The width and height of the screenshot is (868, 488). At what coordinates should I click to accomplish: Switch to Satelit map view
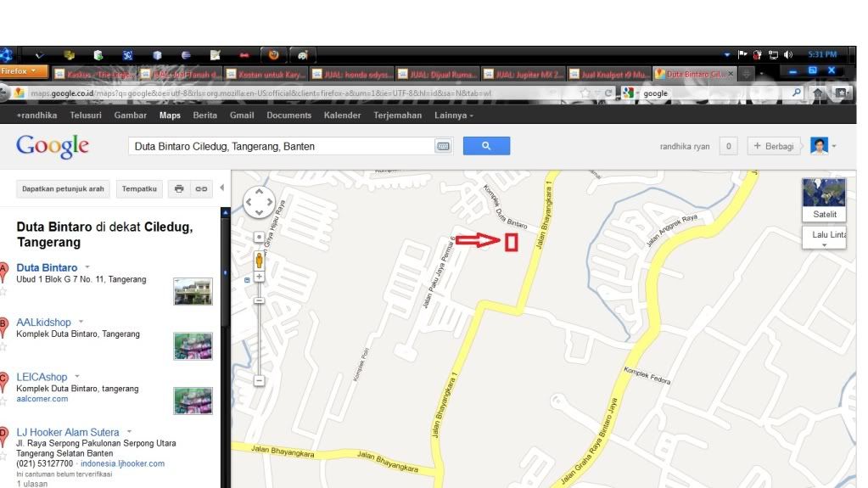point(824,199)
